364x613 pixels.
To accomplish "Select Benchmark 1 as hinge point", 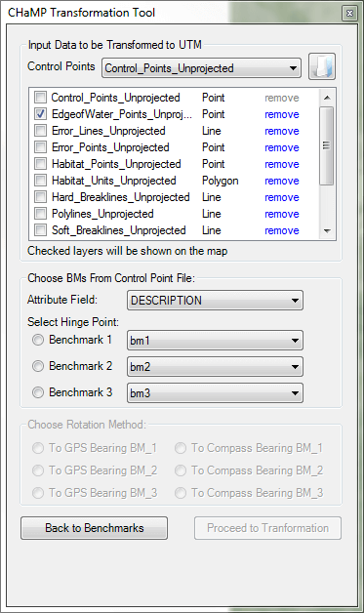I will pos(38,340).
